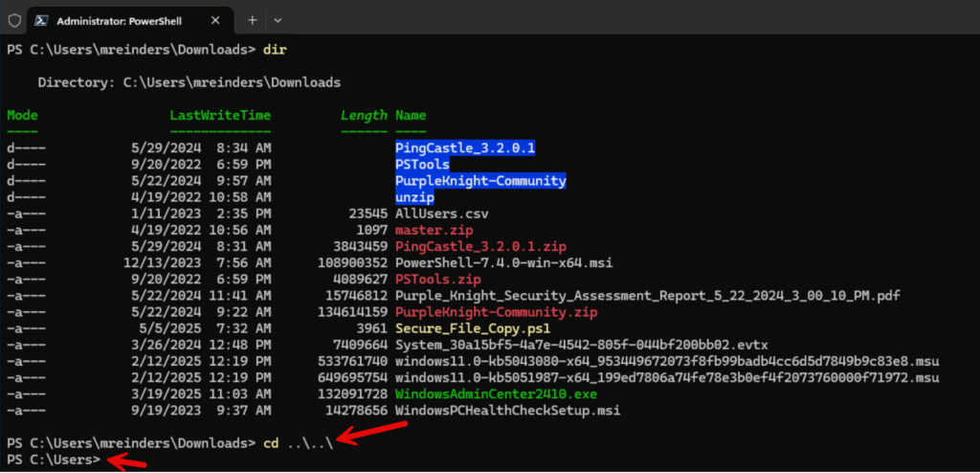Click the shield icon in title bar
Viewport: 980px width, 473px height.
pos(13,20)
